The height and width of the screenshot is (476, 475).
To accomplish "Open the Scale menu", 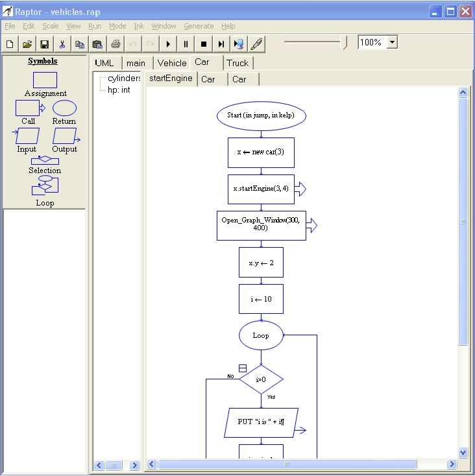I will [51, 26].
